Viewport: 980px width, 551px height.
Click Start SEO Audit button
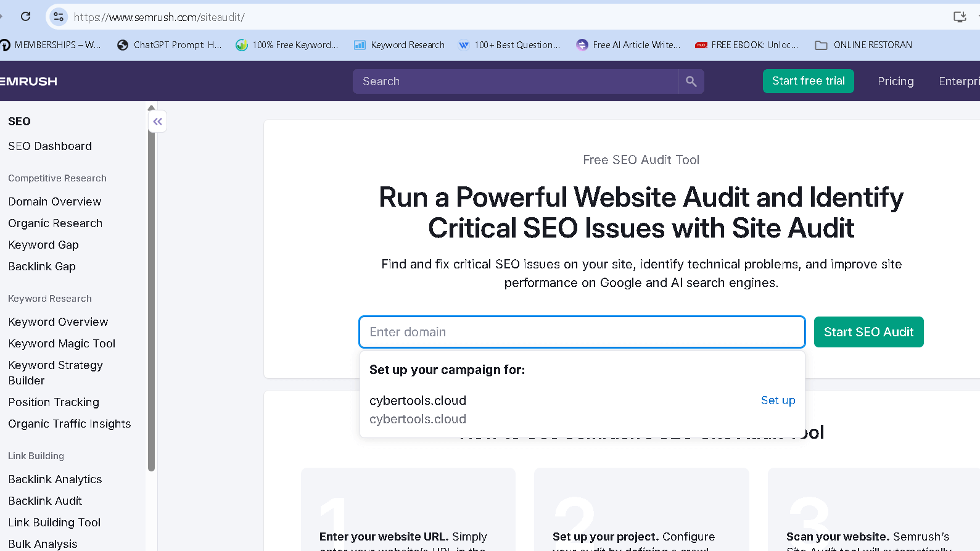click(x=869, y=332)
